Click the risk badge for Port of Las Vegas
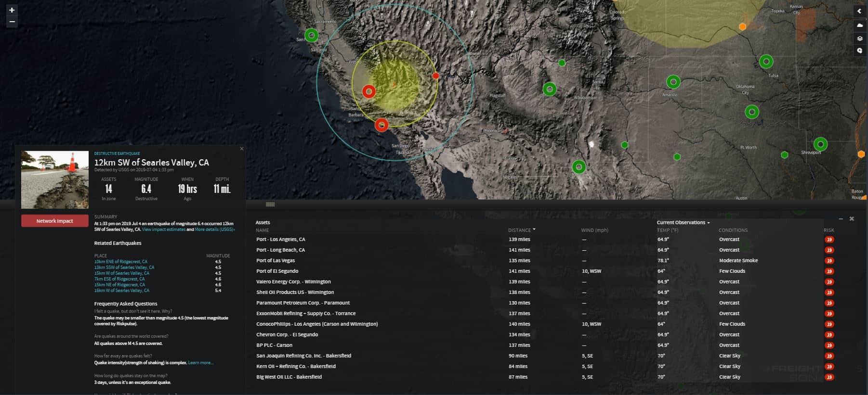 (829, 261)
